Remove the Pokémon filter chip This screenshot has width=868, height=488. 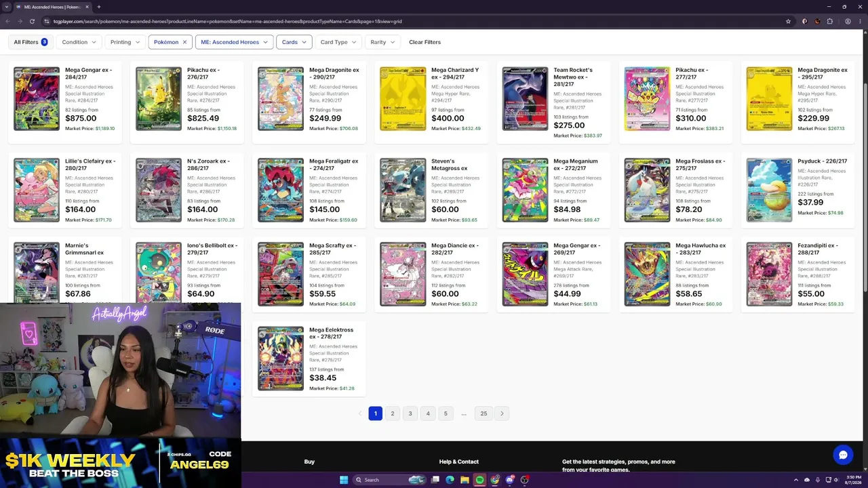[184, 42]
